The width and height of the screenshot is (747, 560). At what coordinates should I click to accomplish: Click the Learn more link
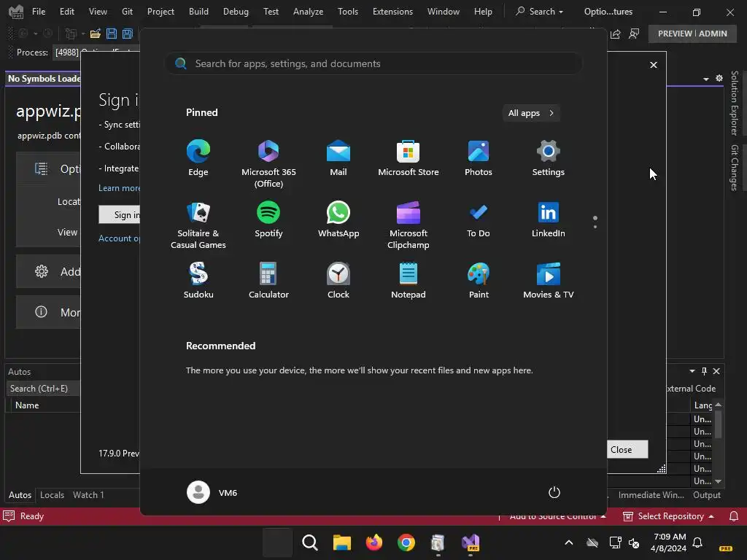pyautogui.click(x=119, y=188)
